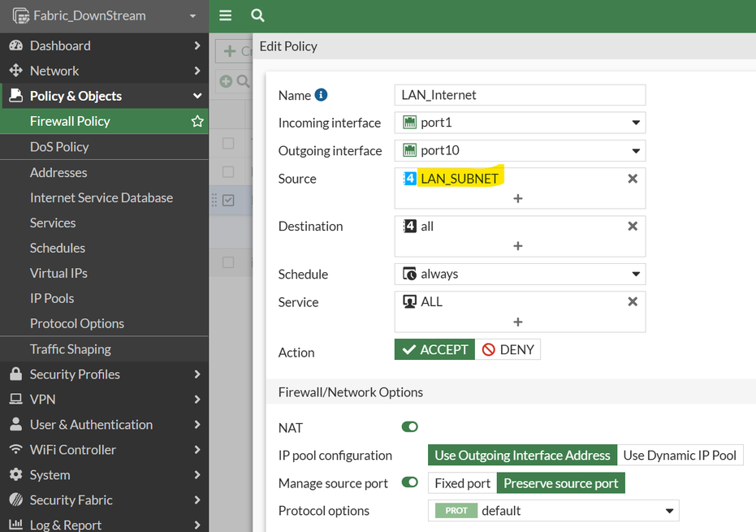756x532 pixels.
Task: Click the favorite star on Firewall Policy
Action: click(x=197, y=121)
